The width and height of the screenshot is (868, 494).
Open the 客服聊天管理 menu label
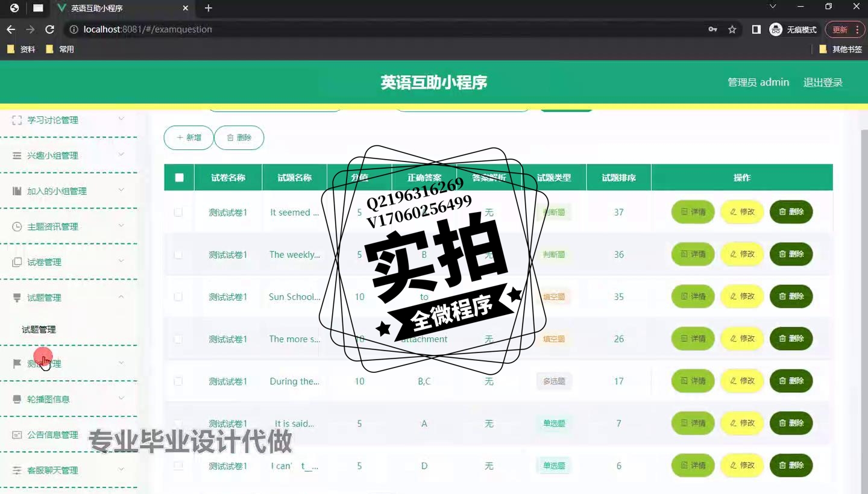(x=52, y=470)
